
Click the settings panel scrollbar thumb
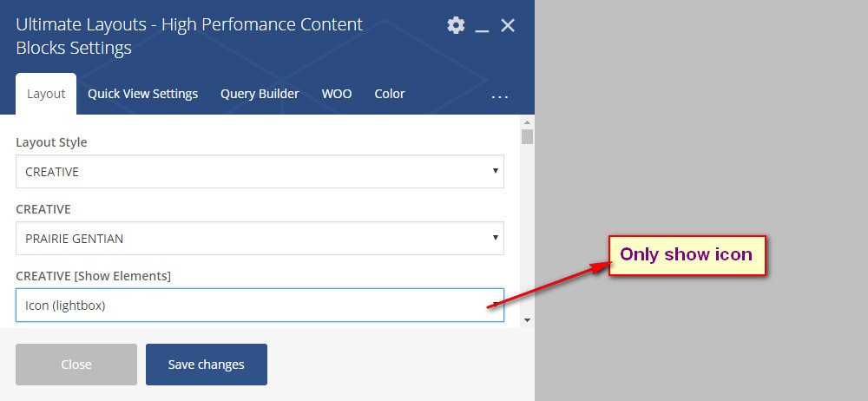pyautogui.click(x=527, y=136)
